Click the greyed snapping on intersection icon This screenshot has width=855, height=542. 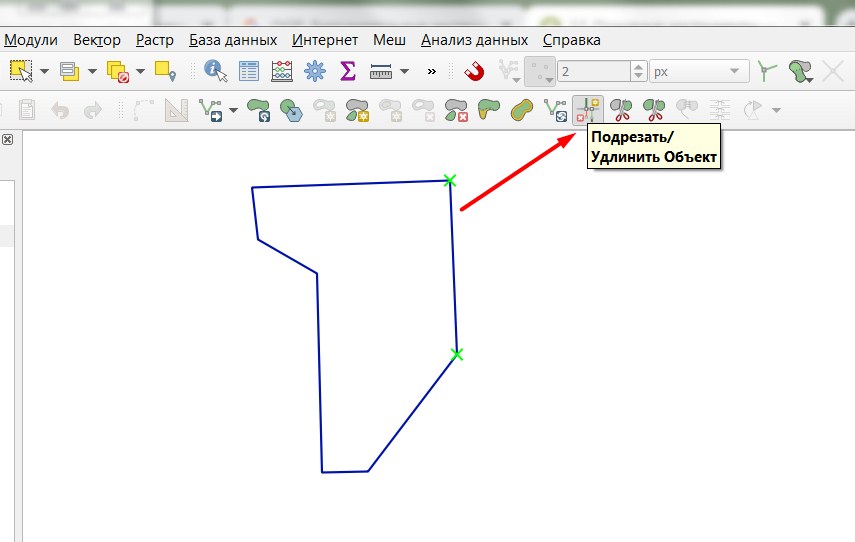[833, 71]
